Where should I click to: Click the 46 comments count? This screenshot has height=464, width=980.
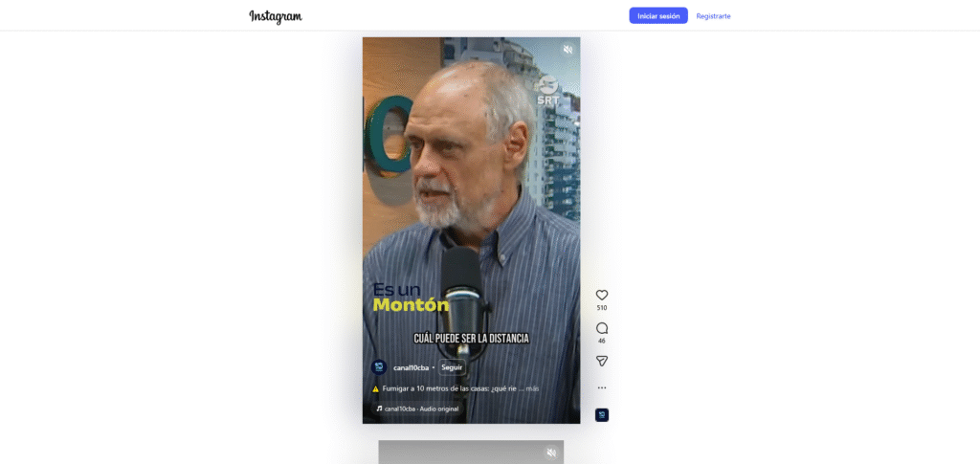click(x=602, y=341)
